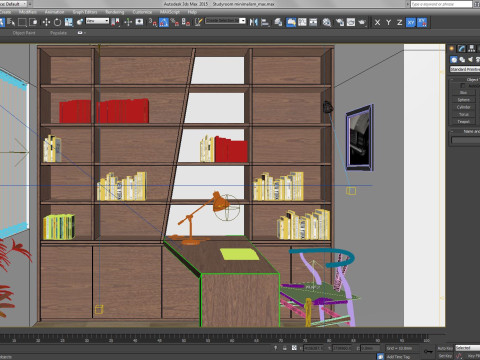Toggle Snaps Use Axis Constraints icon
The width and height of the screenshot is (480, 360).
click(x=422, y=22)
